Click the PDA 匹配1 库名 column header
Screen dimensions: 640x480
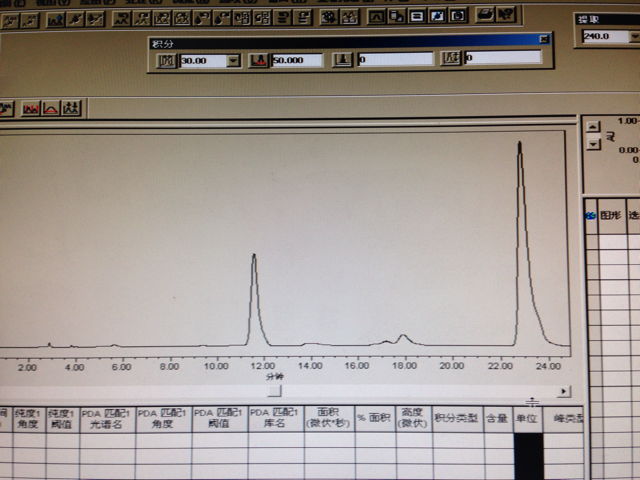coord(275,418)
